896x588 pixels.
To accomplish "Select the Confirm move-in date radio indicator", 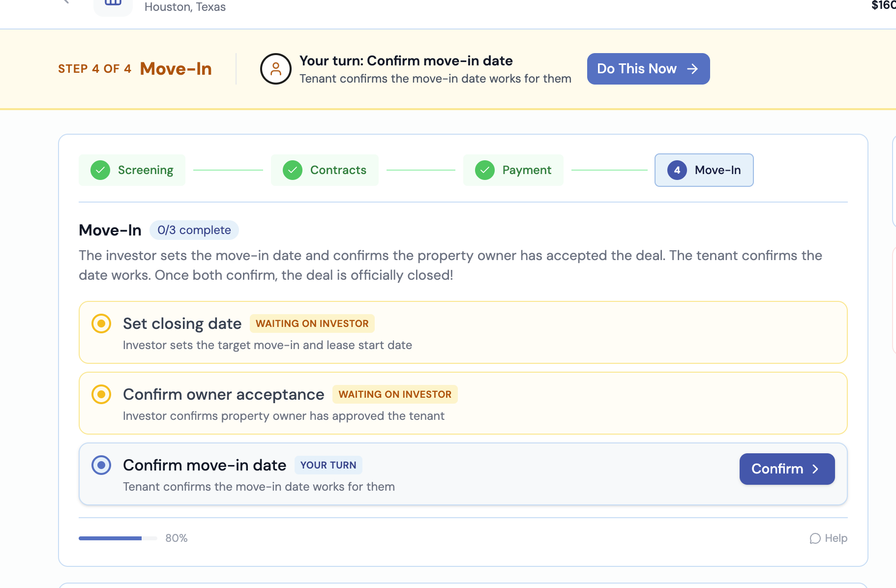I will tap(101, 465).
